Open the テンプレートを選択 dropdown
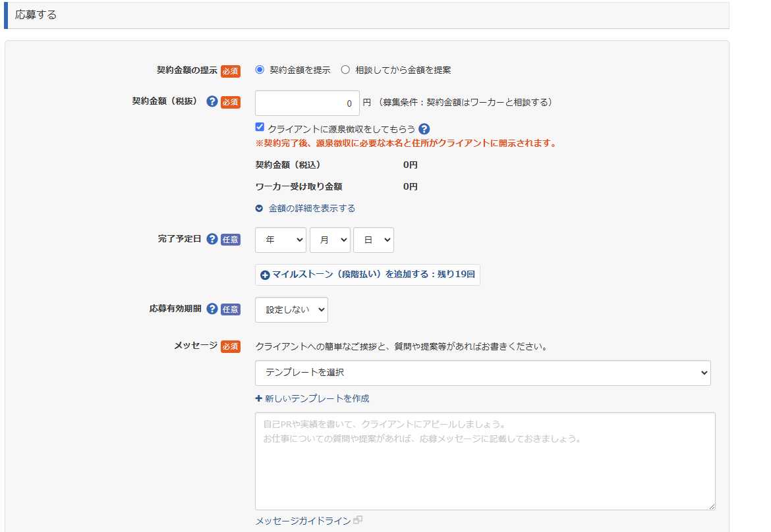 point(483,373)
